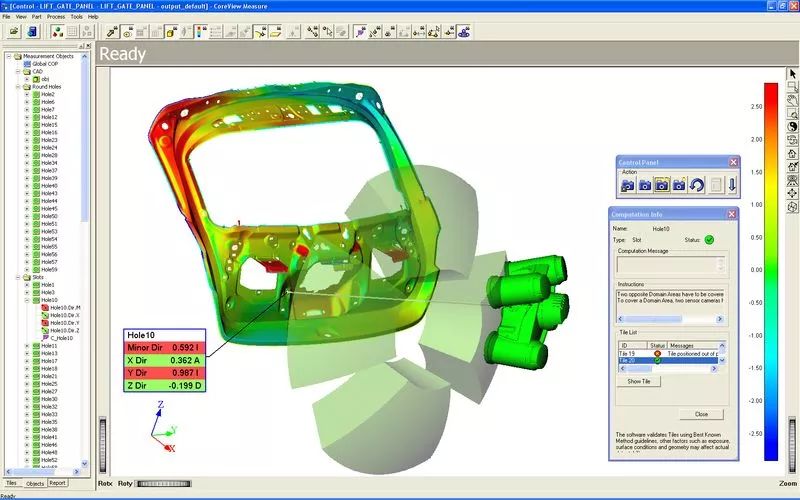Click the green Status check in Computation Info
The image size is (800, 500).
click(709, 239)
